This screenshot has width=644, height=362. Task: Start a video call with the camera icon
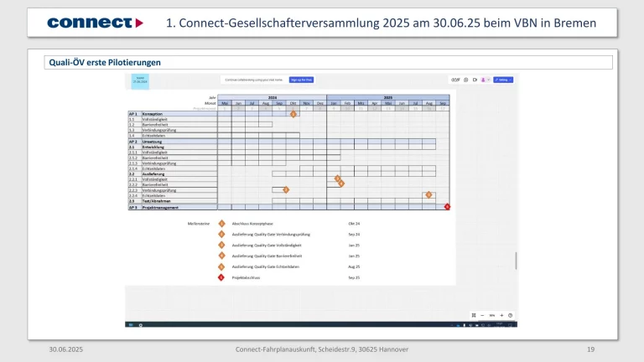tap(475, 80)
